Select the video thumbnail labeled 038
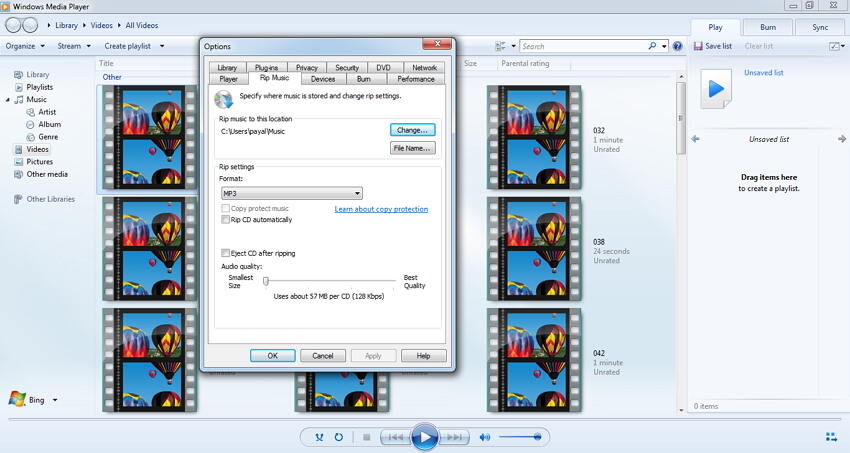This screenshot has height=453, width=850. (x=534, y=249)
